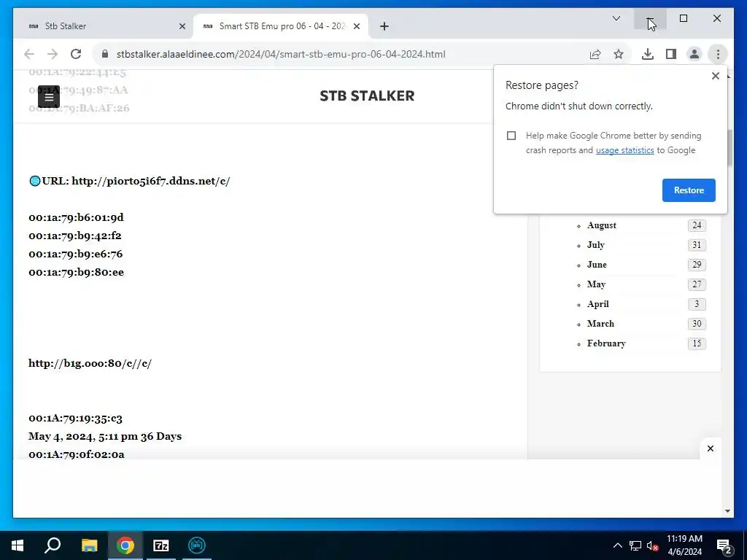The height and width of the screenshot is (560, 747).
Task: Open the August archive
Action: 601,225
